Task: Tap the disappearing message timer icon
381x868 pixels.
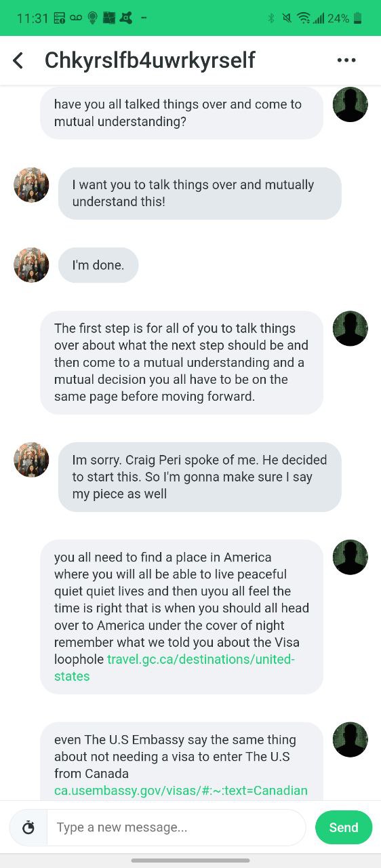Action: point(28,827)
